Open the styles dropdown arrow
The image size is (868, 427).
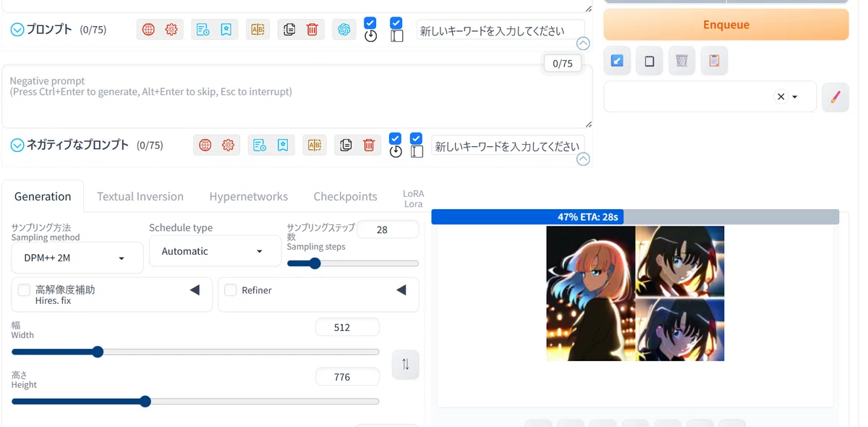pos(795,97)
